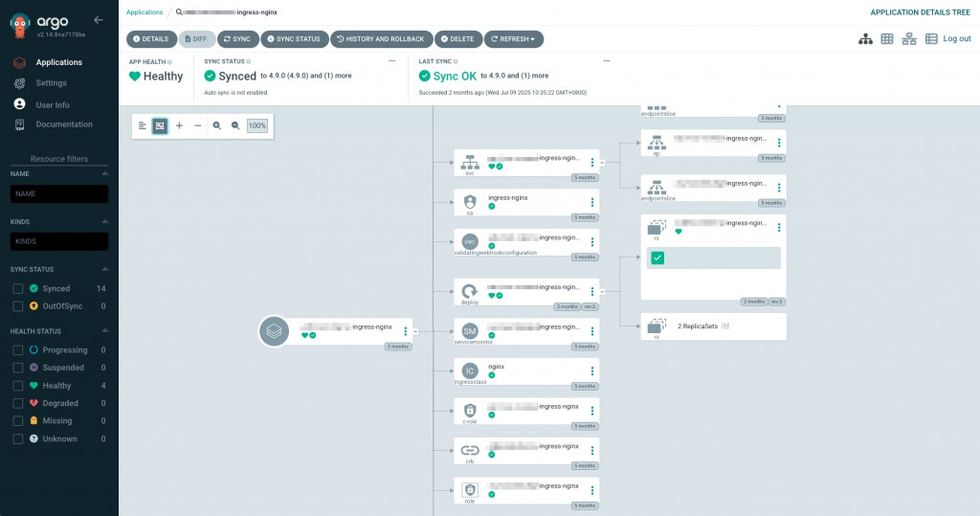This screenshot has width=980, height=516.
Task: Click the crb link node icon
Action: pyautogui.click(x=470, y=450)
